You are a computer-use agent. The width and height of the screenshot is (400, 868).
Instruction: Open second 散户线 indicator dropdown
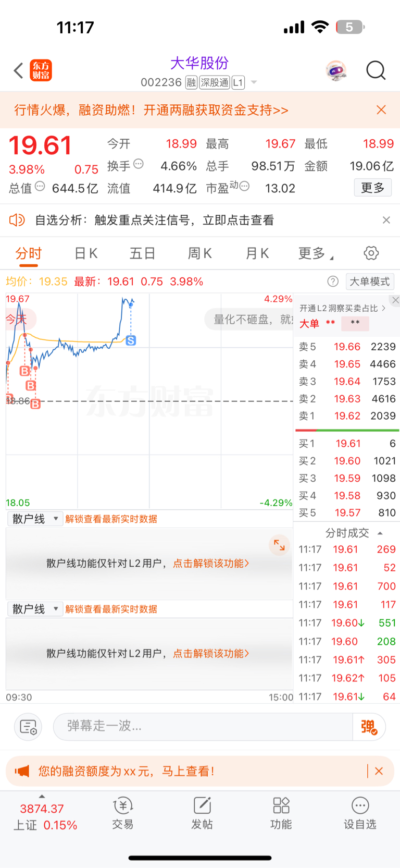point(35,609)
